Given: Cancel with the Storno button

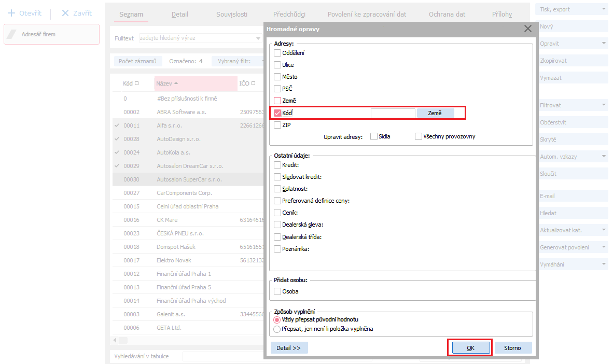Looking at the screenshot, I should click(x=512, y=348).
